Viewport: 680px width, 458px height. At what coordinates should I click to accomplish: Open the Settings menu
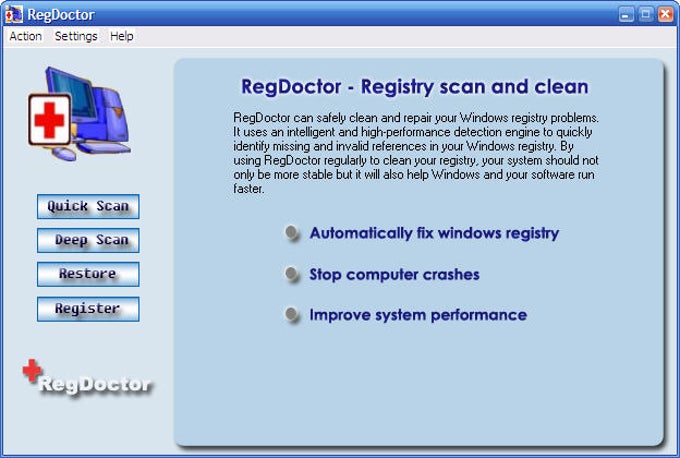[x=76, y=36]
